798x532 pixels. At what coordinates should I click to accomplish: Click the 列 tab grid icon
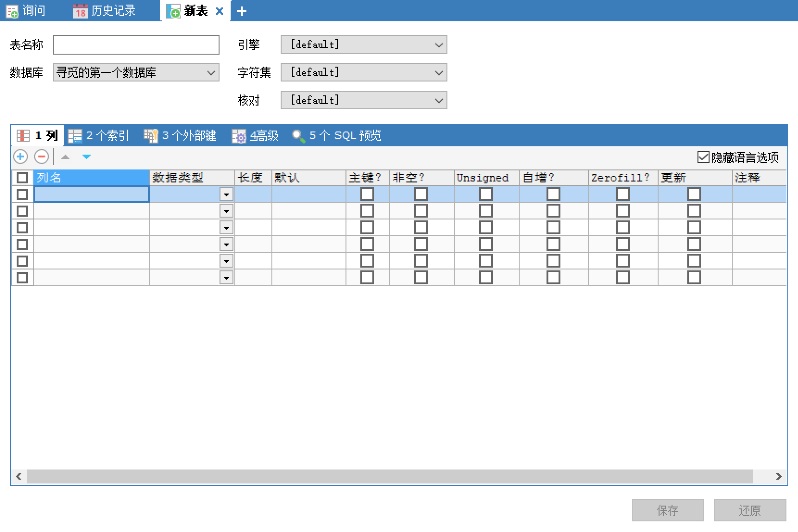pos(23,136)
